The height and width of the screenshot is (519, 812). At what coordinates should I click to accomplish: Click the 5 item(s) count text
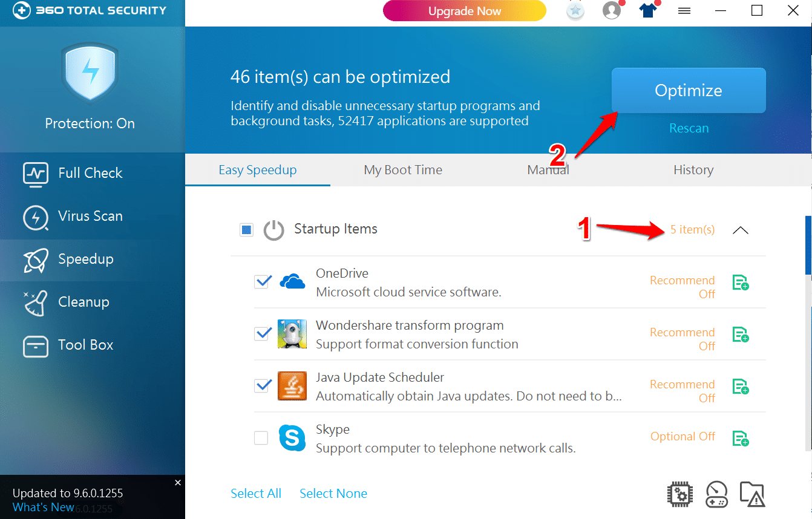(x=692, y=230)
